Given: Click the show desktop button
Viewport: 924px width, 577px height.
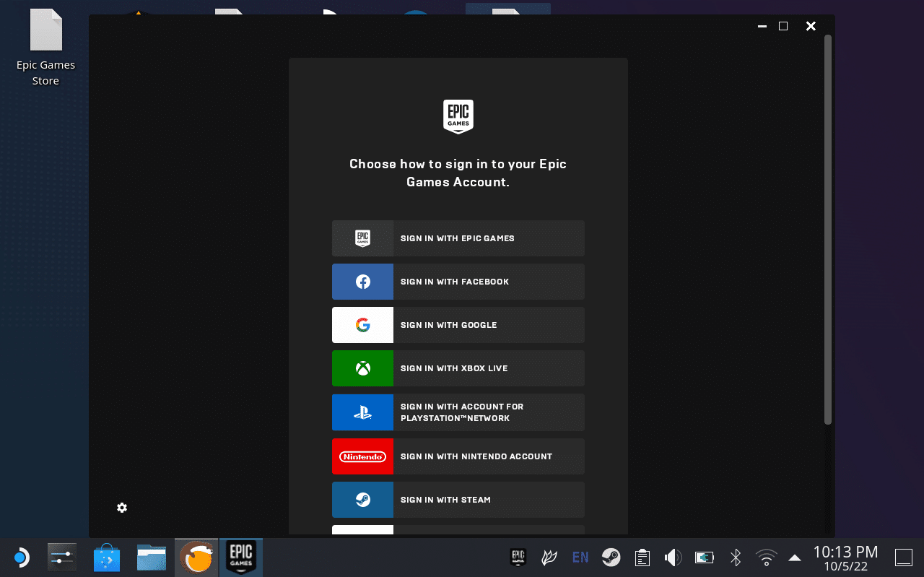Looking at the screenshot, I should [904, 558].
